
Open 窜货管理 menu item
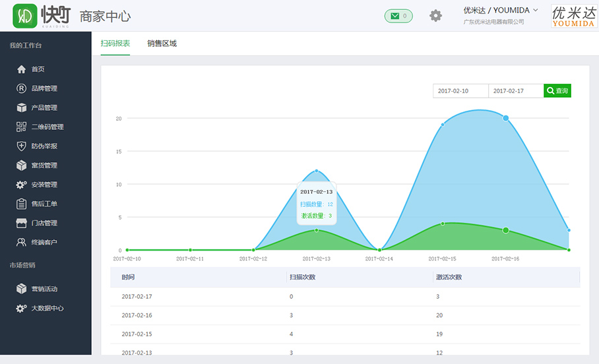tap(44, 166)
